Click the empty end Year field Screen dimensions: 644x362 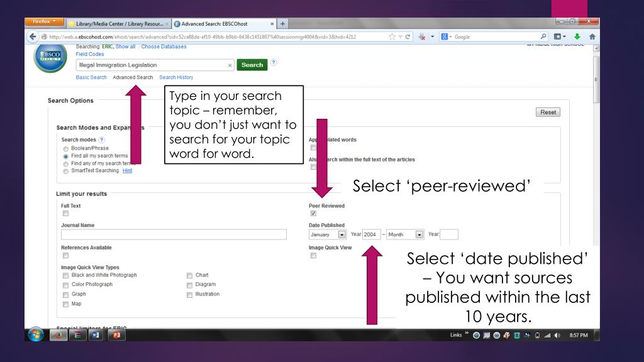(x=449, y=234)
